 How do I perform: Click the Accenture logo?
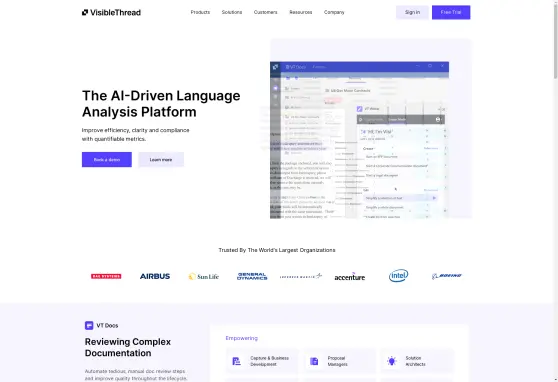[349, 277]
